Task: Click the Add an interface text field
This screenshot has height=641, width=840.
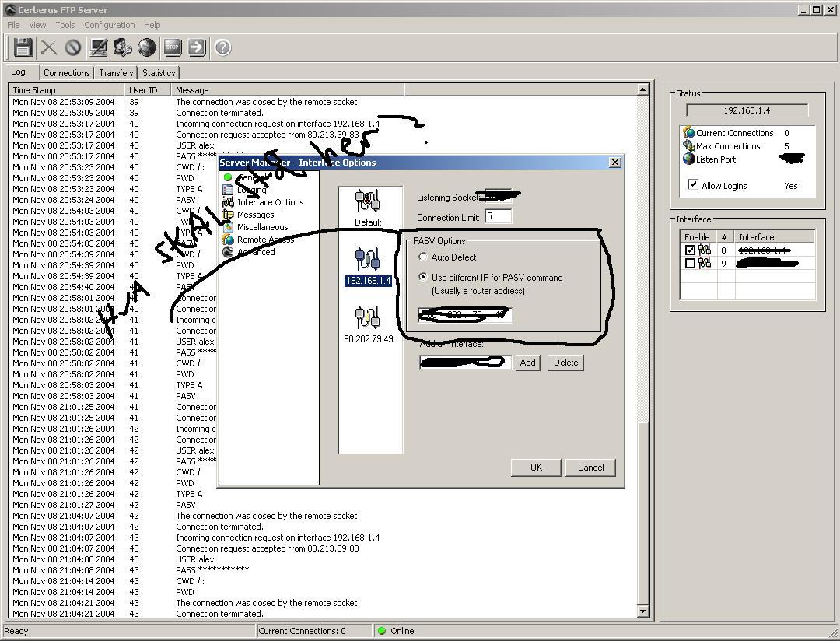Action: [465, 363]
